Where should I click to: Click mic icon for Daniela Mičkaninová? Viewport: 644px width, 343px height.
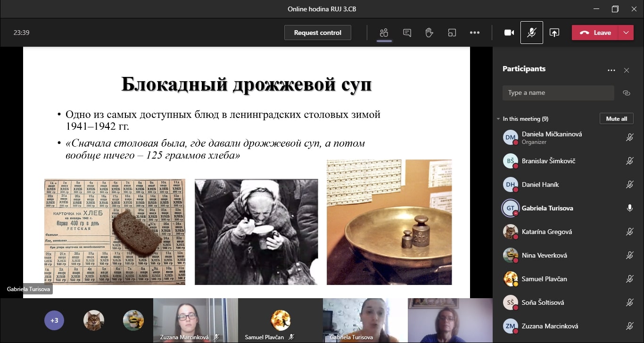click(629, 137)
